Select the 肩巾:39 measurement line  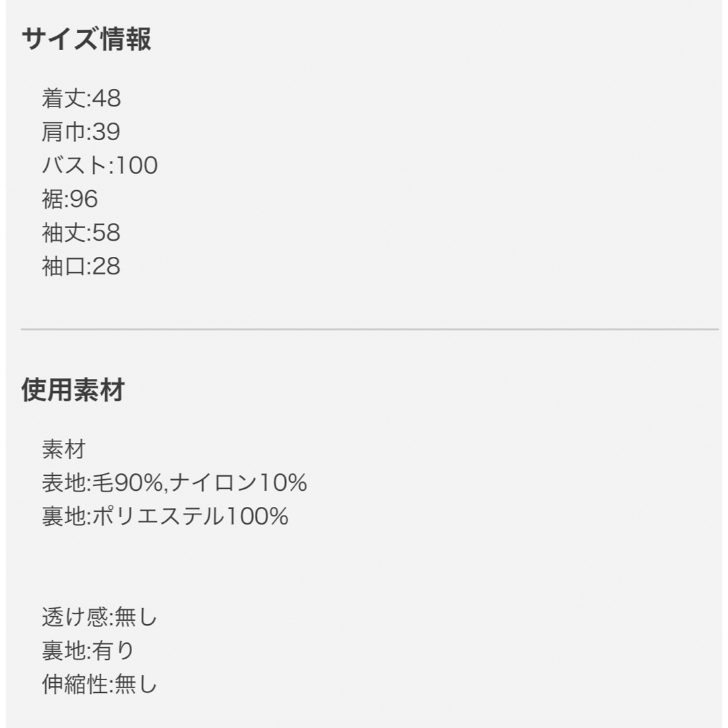82,132
